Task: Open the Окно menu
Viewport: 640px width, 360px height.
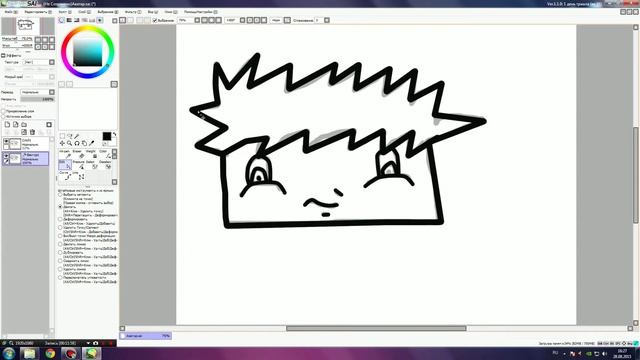Action: [x=171, y=12]
